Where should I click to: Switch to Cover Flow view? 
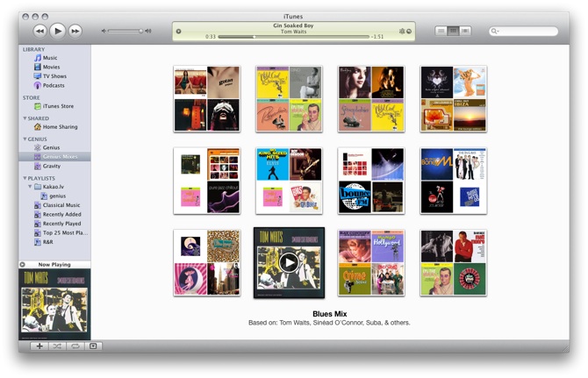click(x=465, y=31)
